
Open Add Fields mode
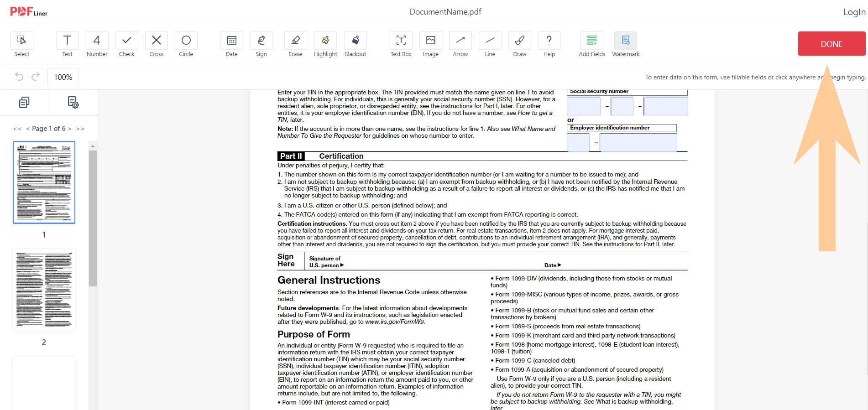tap(592, 45)
